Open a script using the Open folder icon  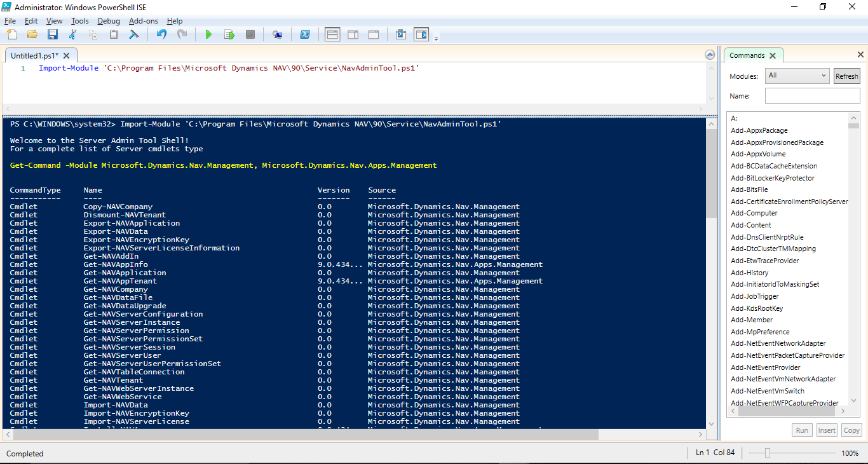point(32,34)
